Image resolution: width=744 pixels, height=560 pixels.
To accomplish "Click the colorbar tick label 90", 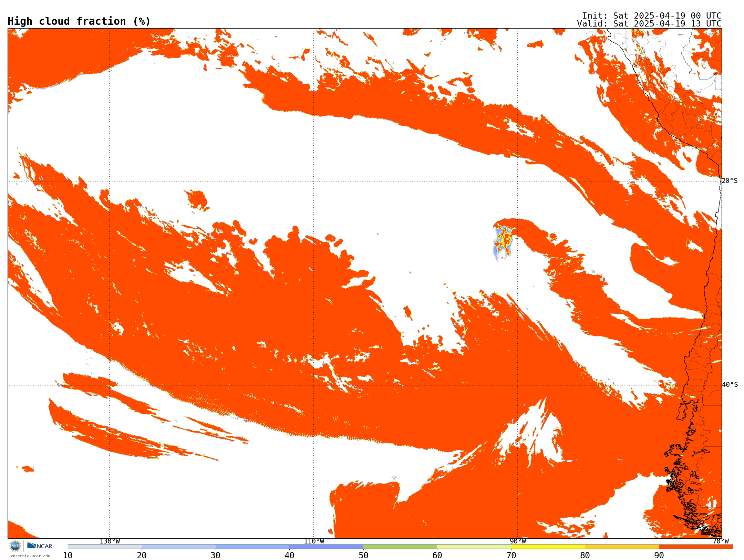I will 659,556.
